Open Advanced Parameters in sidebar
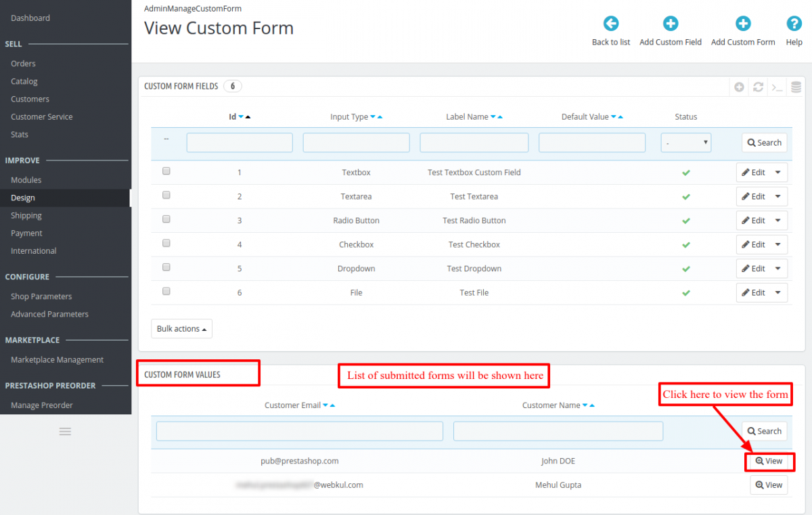Viewport: 812px width, 515px height. tap(49, 314)
